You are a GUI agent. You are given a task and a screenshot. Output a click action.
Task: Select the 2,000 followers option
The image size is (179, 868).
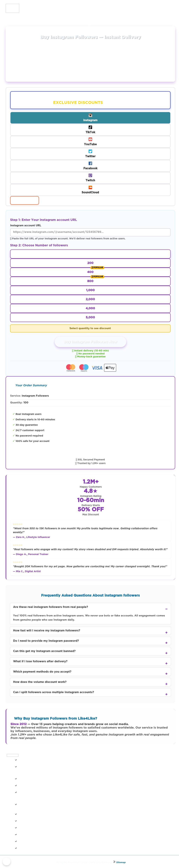coord(90,299)
